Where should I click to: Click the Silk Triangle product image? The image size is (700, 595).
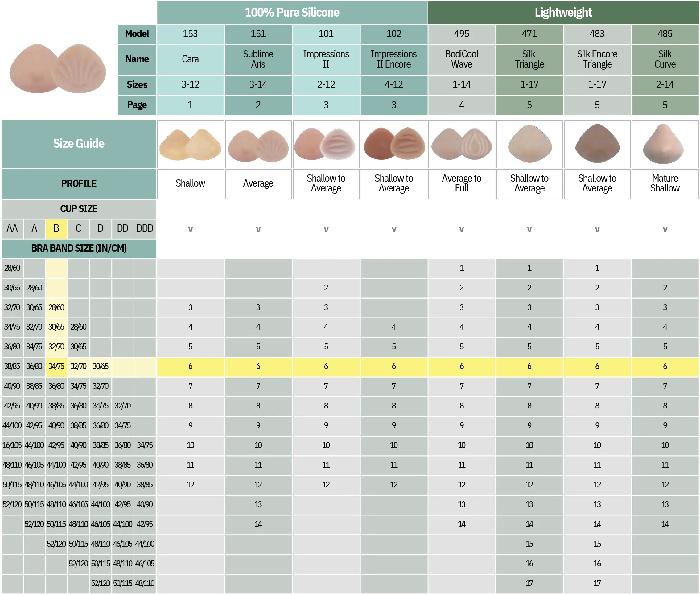pos(530,144)
